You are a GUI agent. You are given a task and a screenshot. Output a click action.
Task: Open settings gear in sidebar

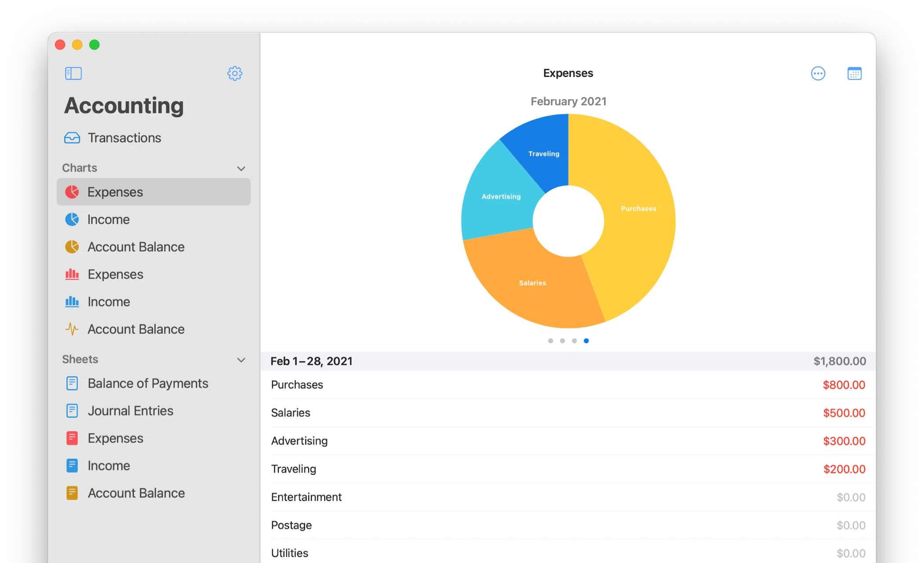pos(235,73)
